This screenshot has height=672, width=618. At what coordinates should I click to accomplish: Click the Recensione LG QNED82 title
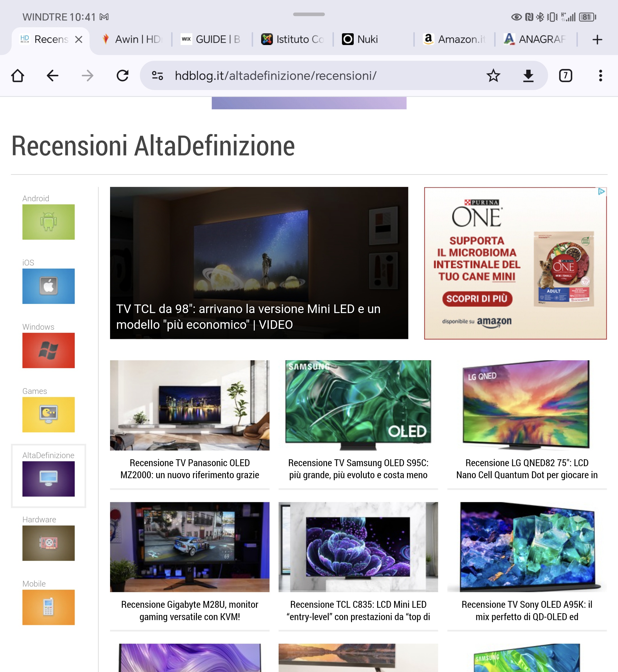(527, 469)
